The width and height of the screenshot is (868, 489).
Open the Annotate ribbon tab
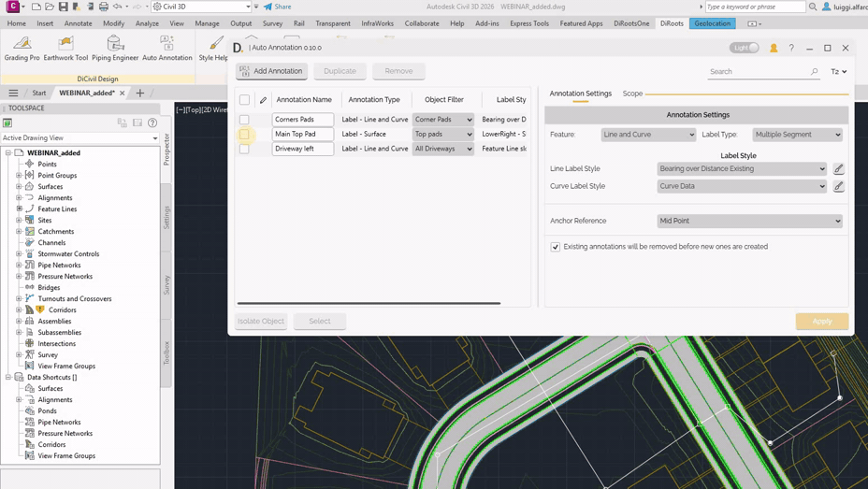coord(78,23)
